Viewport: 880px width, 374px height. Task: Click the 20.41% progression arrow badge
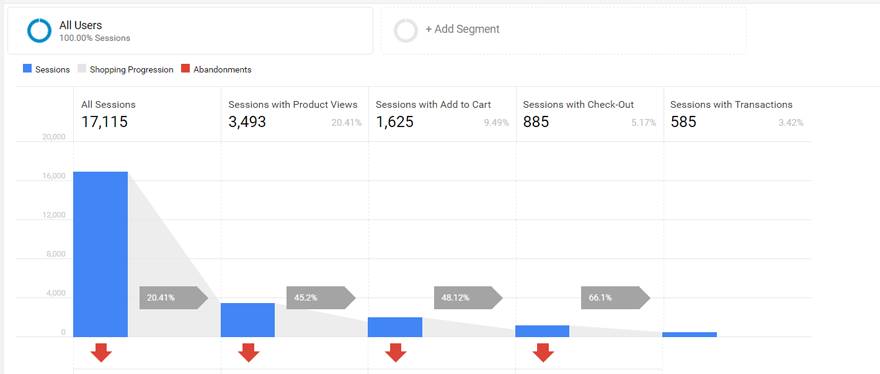click(174, 298)
